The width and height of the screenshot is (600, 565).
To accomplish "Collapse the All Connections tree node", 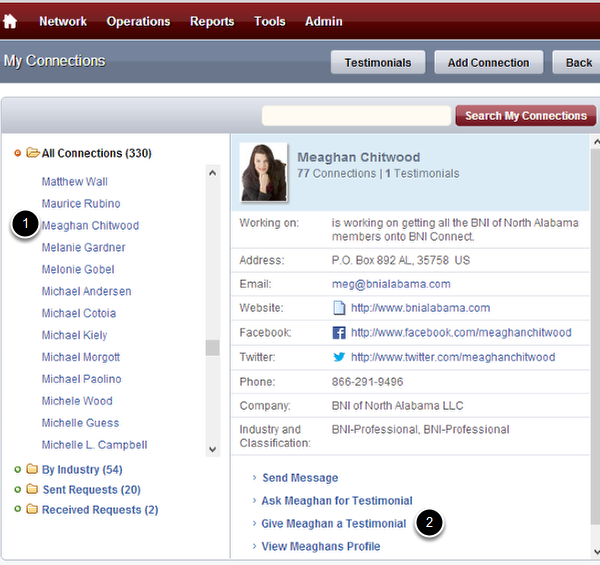I will [18, 153].
